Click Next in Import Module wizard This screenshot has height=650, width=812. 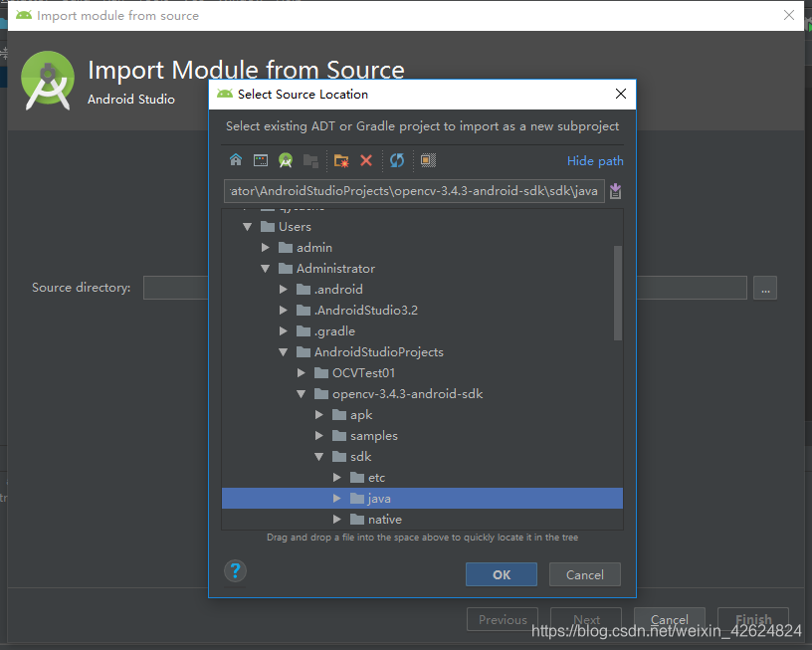coord(586,619)
